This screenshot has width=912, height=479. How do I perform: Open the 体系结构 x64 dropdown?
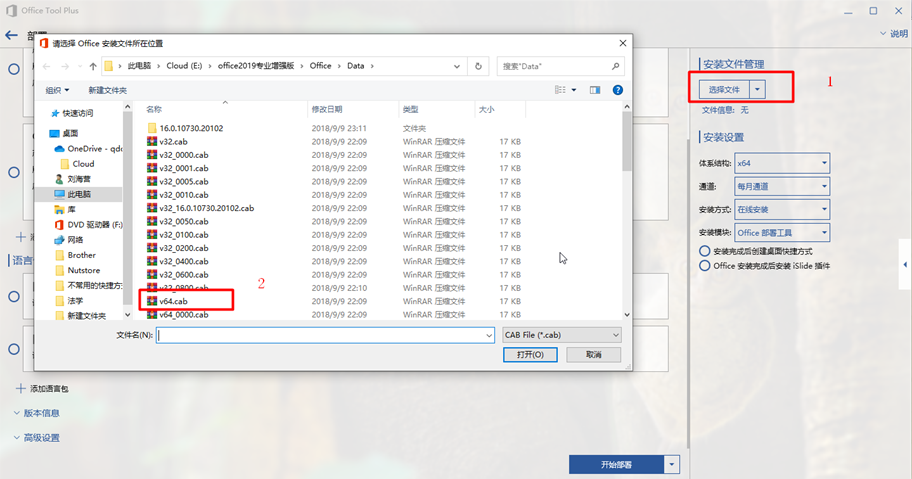(781, 163)
